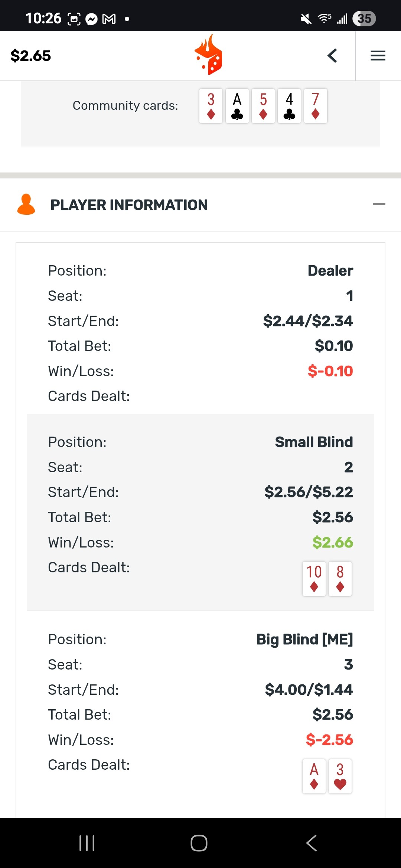Tap the Android home button
This screenshot has height=868, width=401.
(x=199, y=843)
